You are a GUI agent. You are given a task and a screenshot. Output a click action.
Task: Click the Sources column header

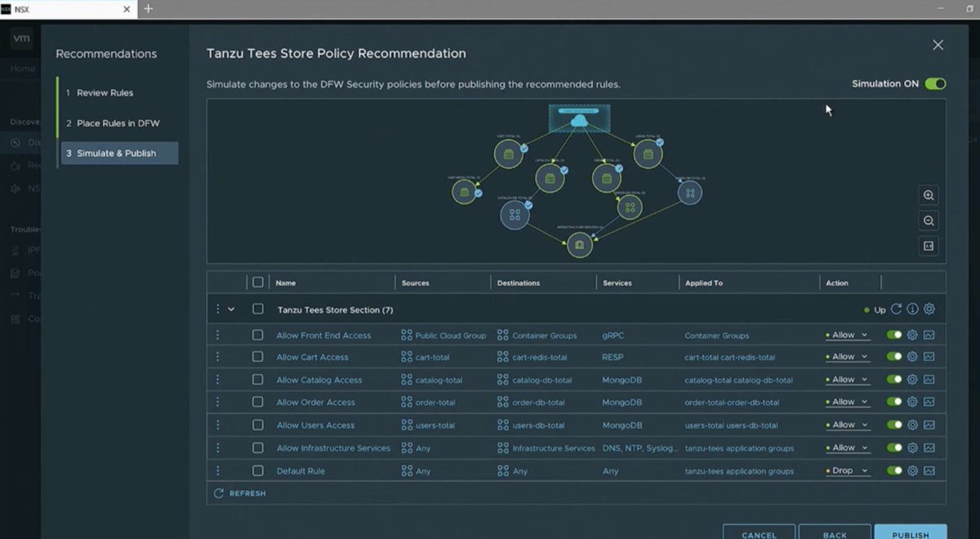click(x=416, y=283)
